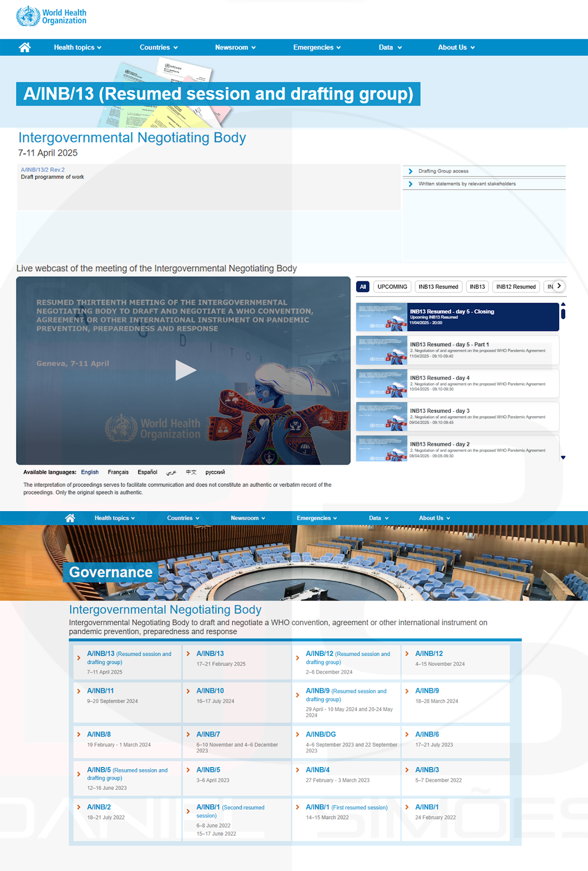Image resolution: width=588 pixels, height=871 pixels.
Task: Switch webcast language to Français
Action: (x=118, y=472)
